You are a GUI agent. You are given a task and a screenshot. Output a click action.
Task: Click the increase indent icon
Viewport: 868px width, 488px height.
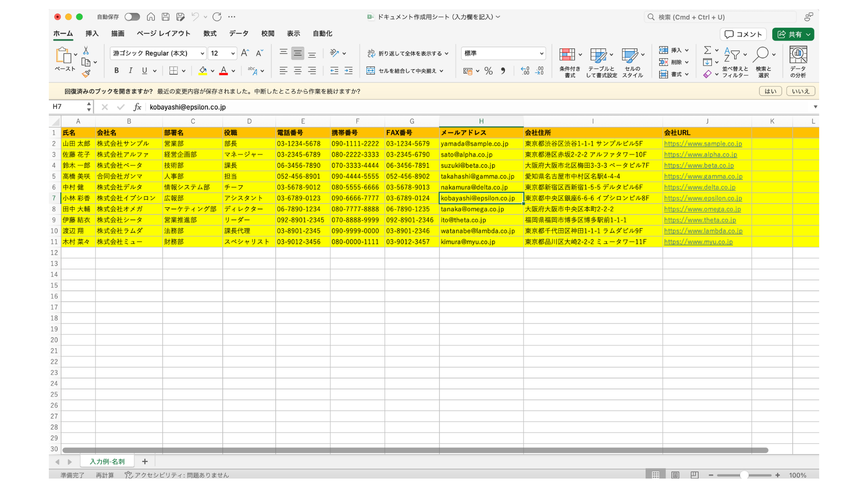[x=349, y=70]
